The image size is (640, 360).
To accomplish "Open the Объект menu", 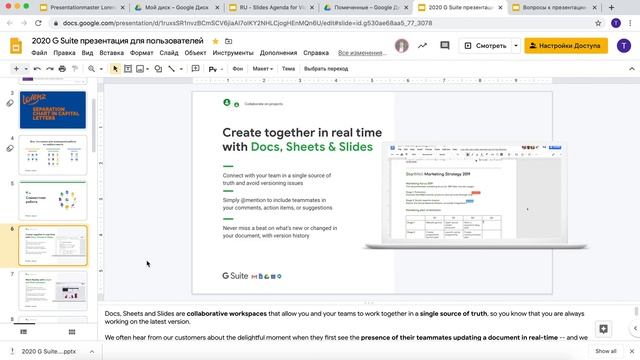I will tap(196, 53).
